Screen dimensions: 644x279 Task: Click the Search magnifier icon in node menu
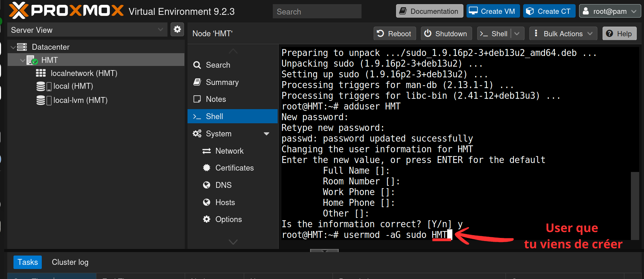(197, 65)
